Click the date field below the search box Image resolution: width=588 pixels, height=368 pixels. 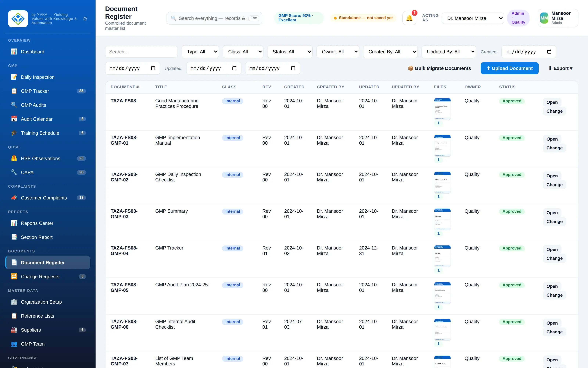click(132, 68)
